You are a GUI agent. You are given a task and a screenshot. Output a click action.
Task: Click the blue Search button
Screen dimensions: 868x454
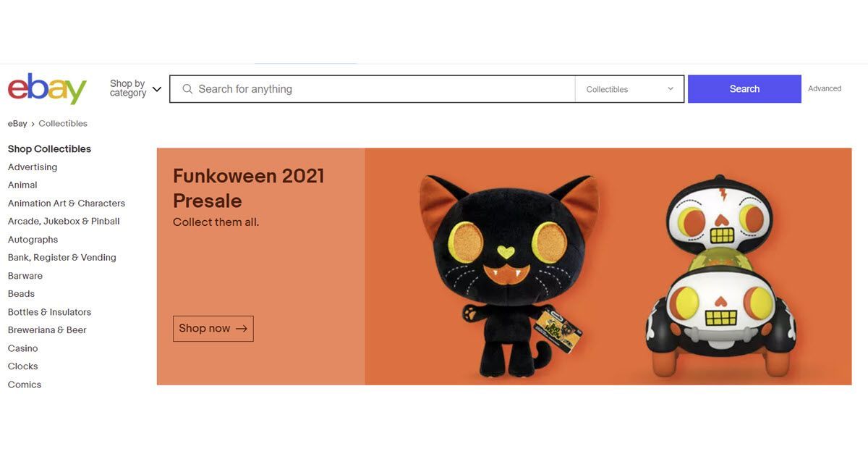[744, 89]
